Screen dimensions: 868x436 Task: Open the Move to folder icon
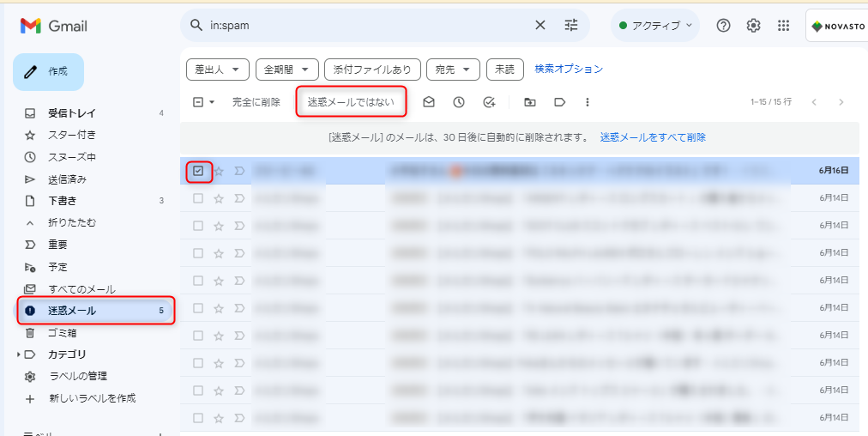tap(530, 102)
